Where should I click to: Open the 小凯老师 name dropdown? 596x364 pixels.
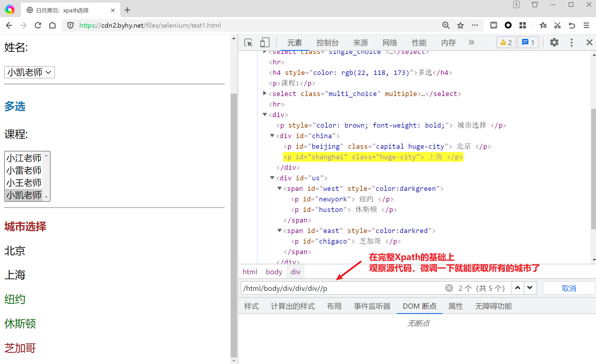(x=30, y=72)
